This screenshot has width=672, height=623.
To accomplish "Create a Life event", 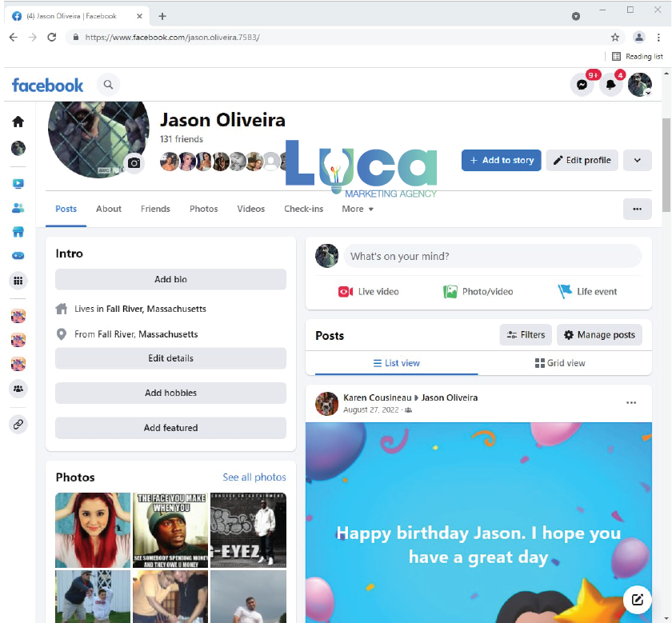I will [587, 292].
